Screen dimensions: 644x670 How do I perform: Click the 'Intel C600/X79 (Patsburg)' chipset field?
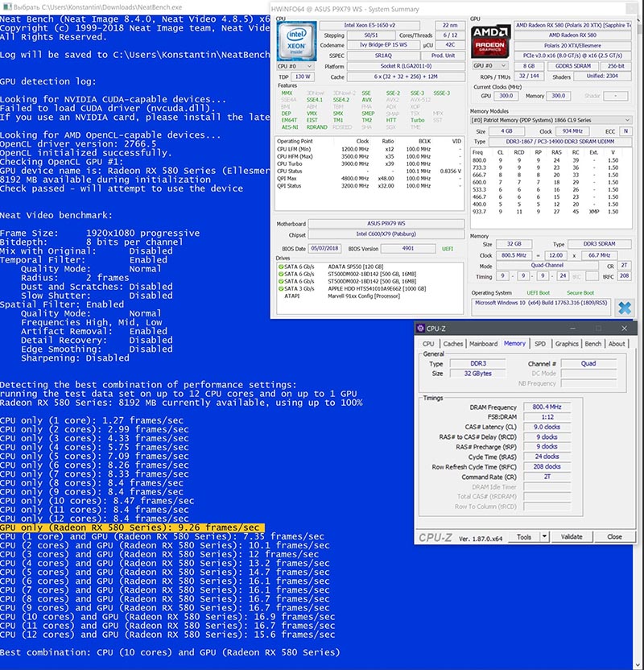click(x=386, y=234)
